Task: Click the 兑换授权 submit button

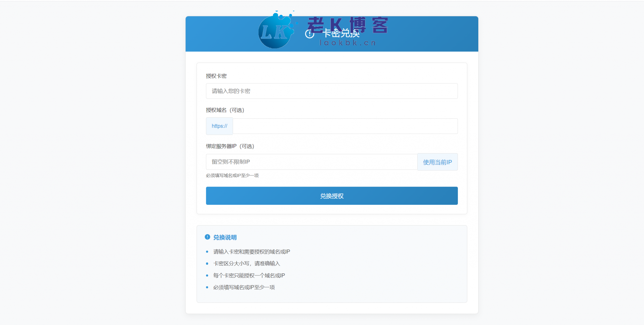Action: tap(332, 196)
